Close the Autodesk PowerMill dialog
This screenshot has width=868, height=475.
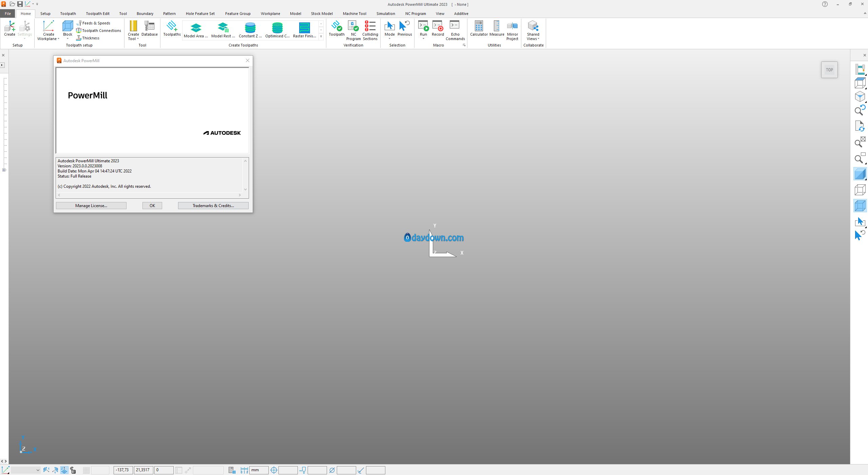pyautogui.click(x=247, y=60)
